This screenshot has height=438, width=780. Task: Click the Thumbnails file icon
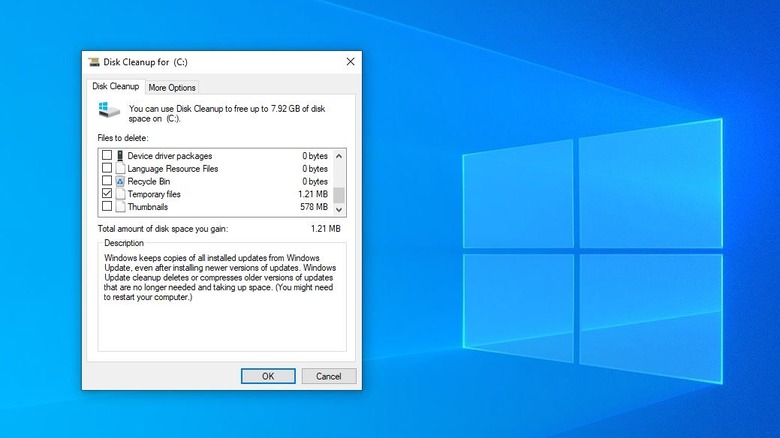(120, 207)
